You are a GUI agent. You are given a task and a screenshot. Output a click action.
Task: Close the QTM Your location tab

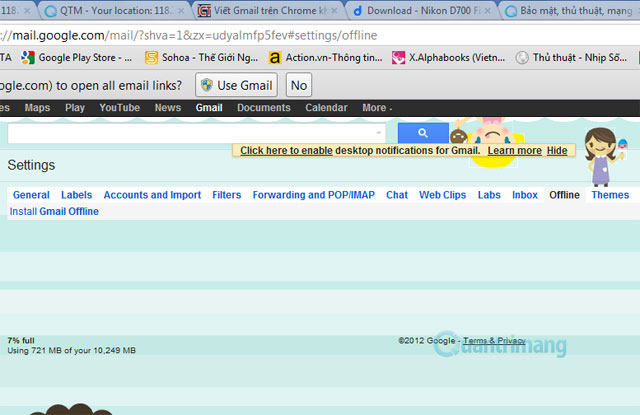(x=181, y=11)
